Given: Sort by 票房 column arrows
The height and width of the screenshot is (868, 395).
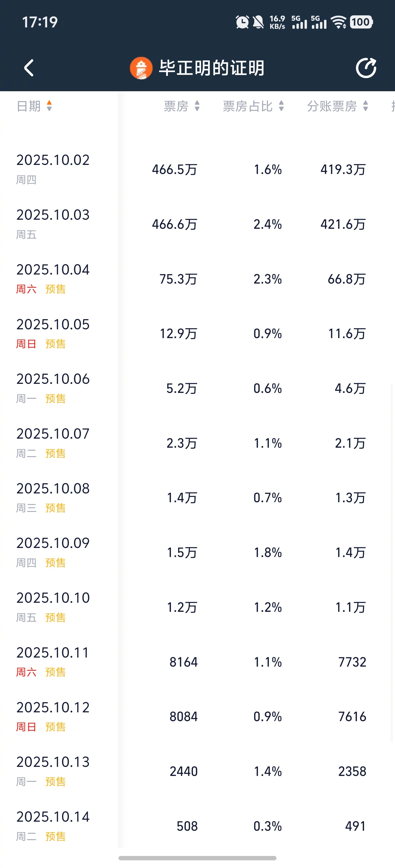Looking at the screenshot, I should (x=197, y=106).
